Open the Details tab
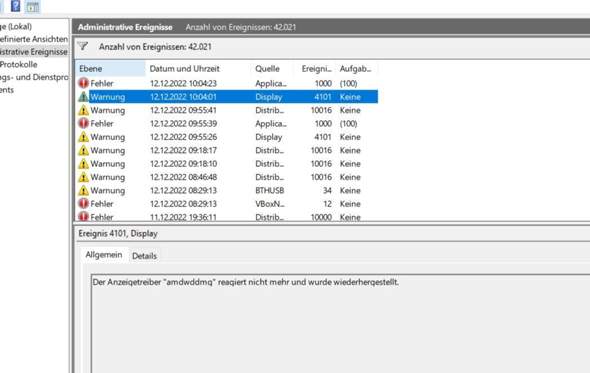This screenshot has width=590, height=373. 144,256
